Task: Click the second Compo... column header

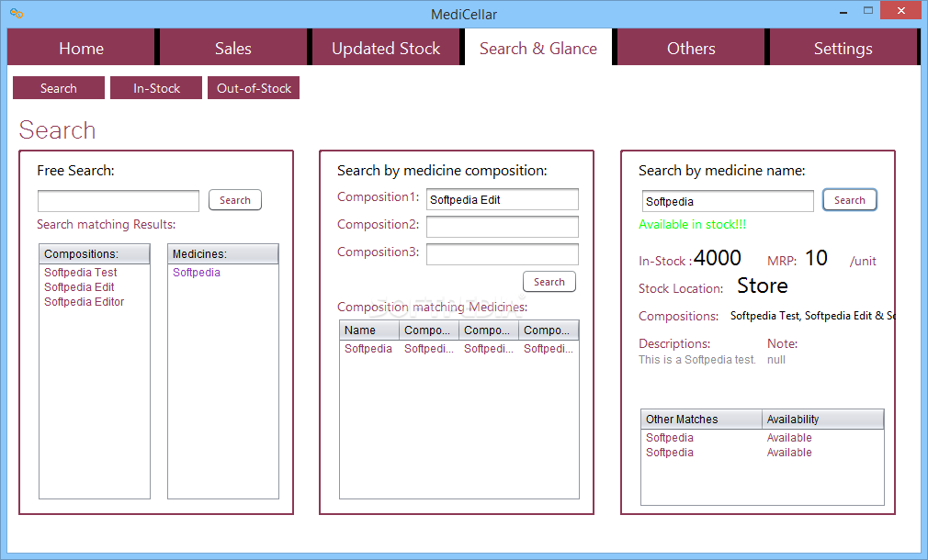Action: [x=489, y=330]
